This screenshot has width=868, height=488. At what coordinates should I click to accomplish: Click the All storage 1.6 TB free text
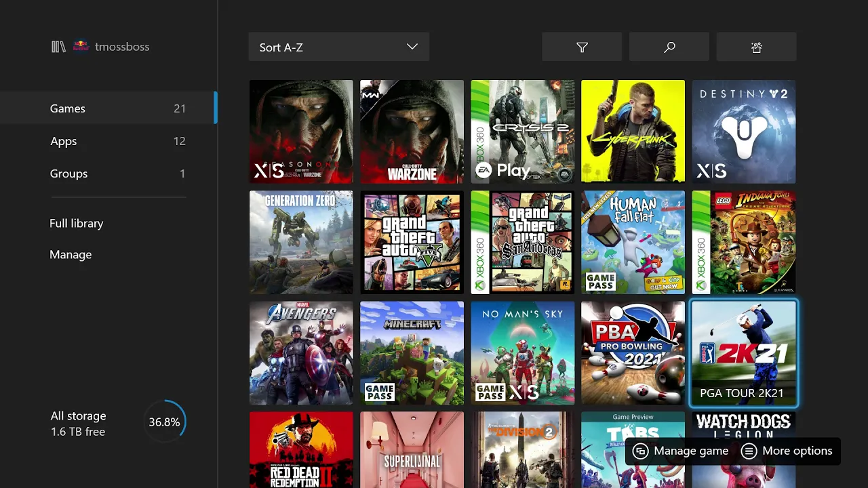click(x=78, y=424)
